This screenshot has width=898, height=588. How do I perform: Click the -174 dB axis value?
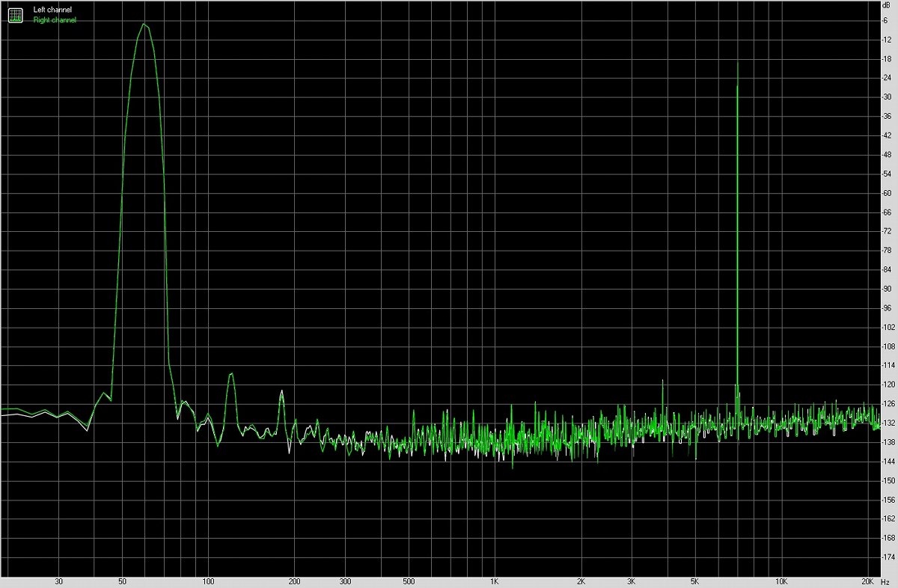[x=887, y=557]
